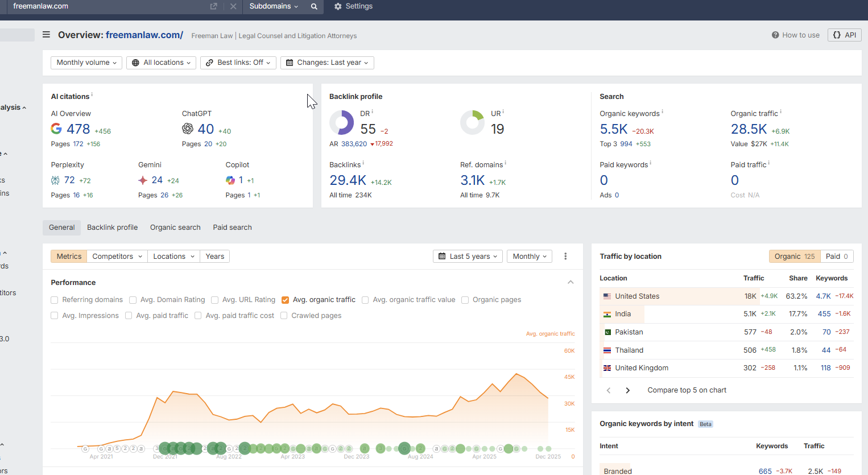Image resolution: width=868 pixels, height=475 pixels.
Task: Open AR value 383,620 link
Action: pos(354,144)
